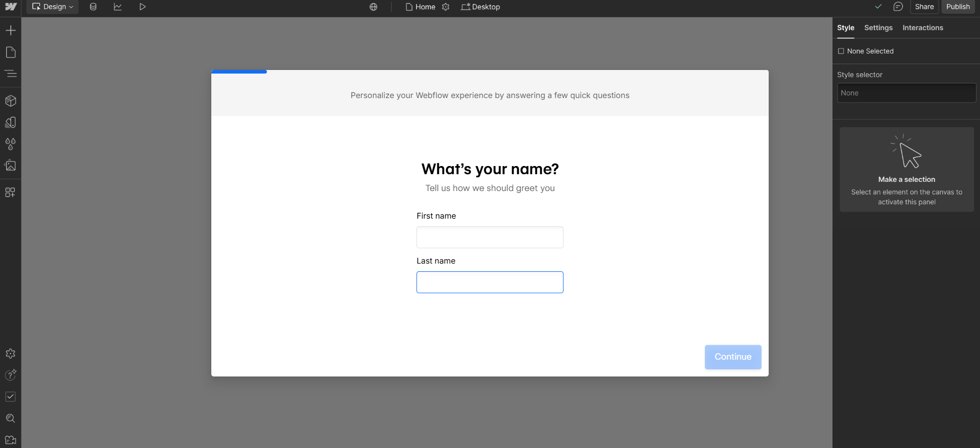The width and height of the screenshot is (980, 448).
Task: Open the Assets image panel
Action: click(x=11, y=166)
